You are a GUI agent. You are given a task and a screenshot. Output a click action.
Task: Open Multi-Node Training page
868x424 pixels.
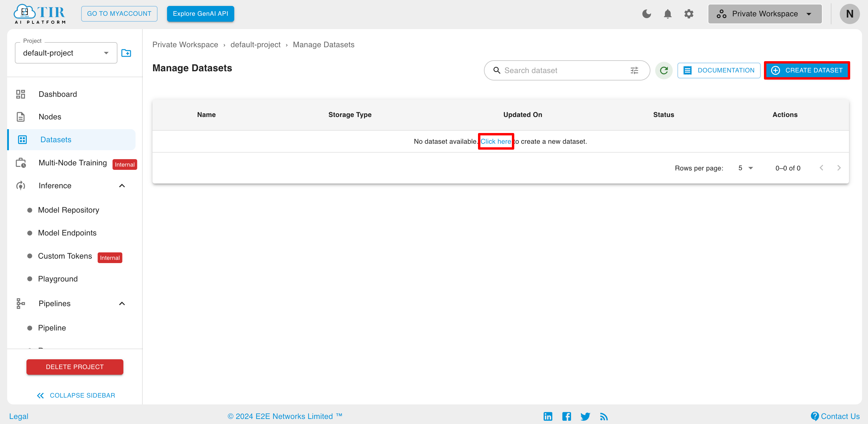[73, 163]
